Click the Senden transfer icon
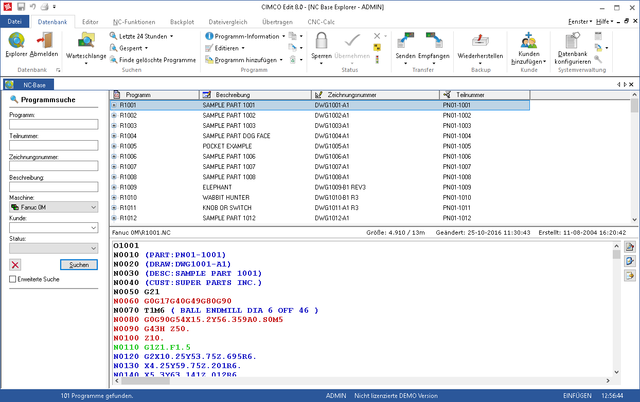 (x=405, y=41)
